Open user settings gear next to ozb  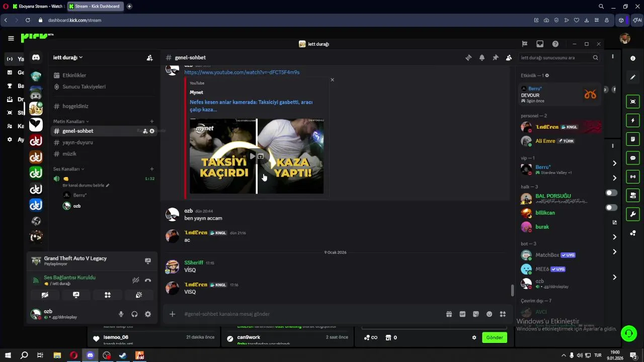[x=148, y=314]
